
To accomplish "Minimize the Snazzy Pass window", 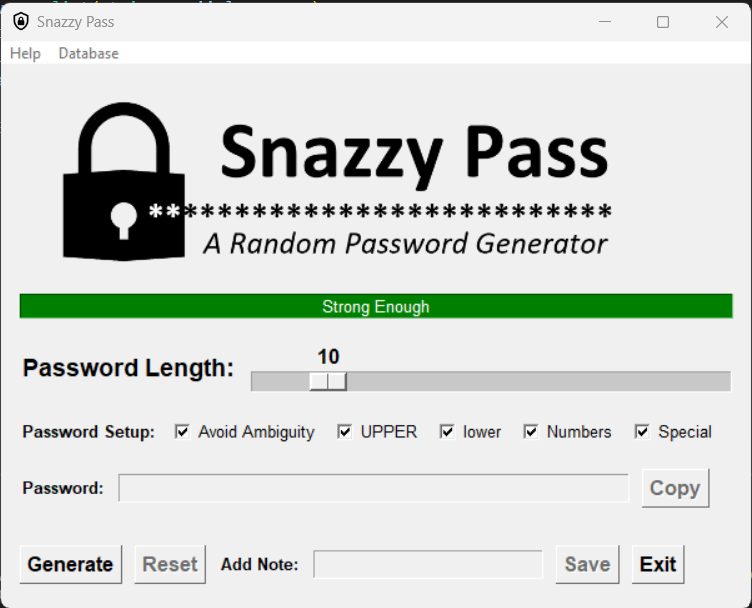I will 605,22.
